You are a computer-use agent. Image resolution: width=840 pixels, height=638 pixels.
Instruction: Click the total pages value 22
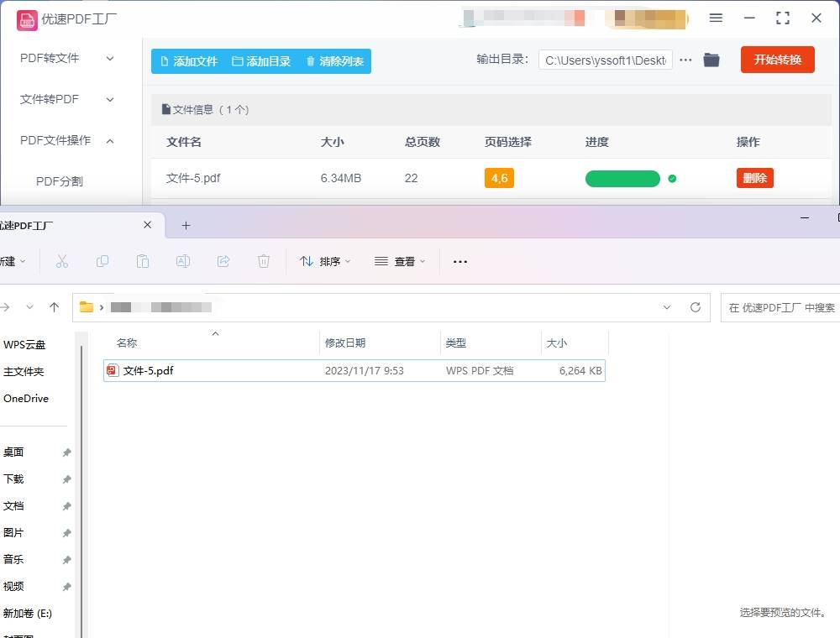(411, 178)
